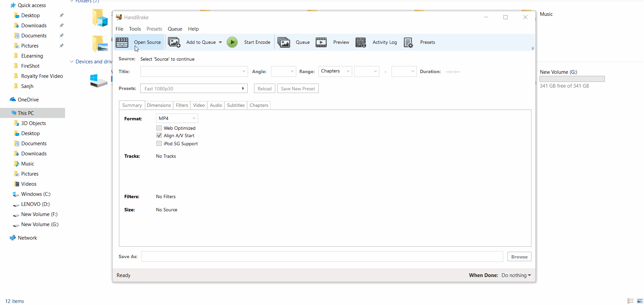Viewport: 644px width, 305px height.
Task: Open New Volume (F:) in sidebar
Action: (39, 214)
